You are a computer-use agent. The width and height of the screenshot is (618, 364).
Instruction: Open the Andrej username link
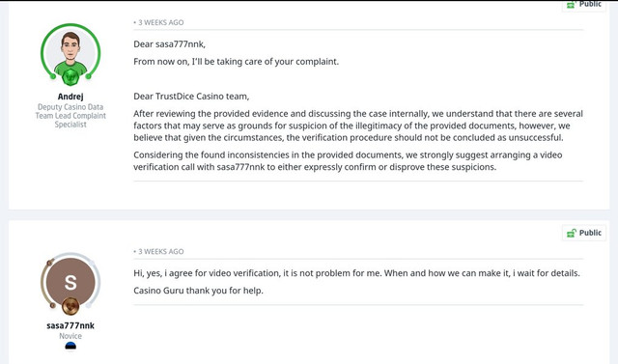tap(70, 97)
